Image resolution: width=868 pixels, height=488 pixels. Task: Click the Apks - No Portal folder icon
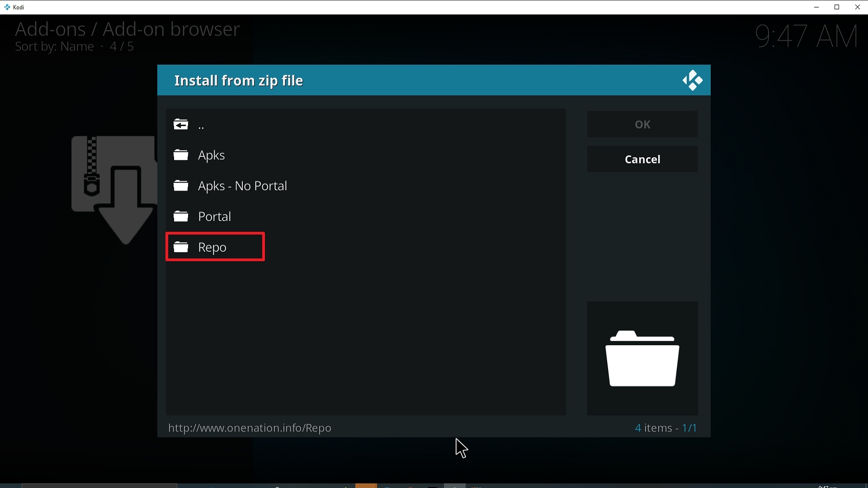point(181,186)
